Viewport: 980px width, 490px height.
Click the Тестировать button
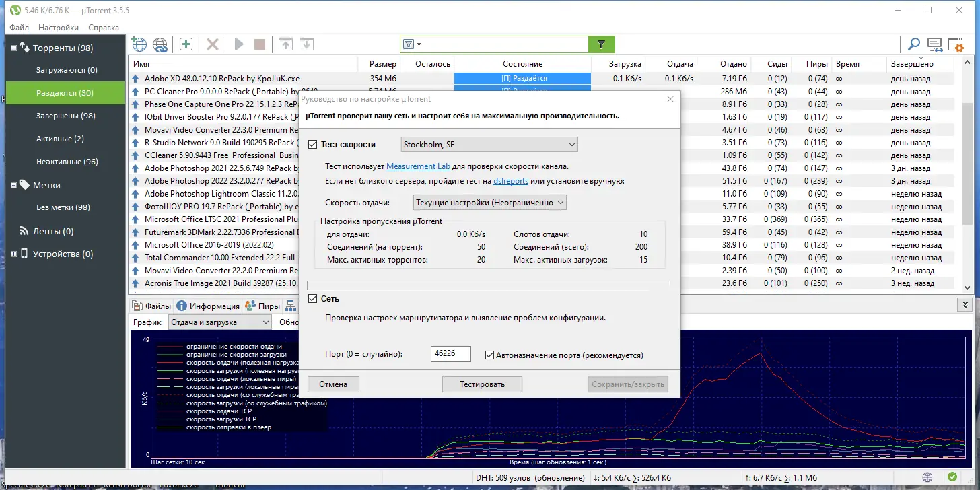point(482,384)
